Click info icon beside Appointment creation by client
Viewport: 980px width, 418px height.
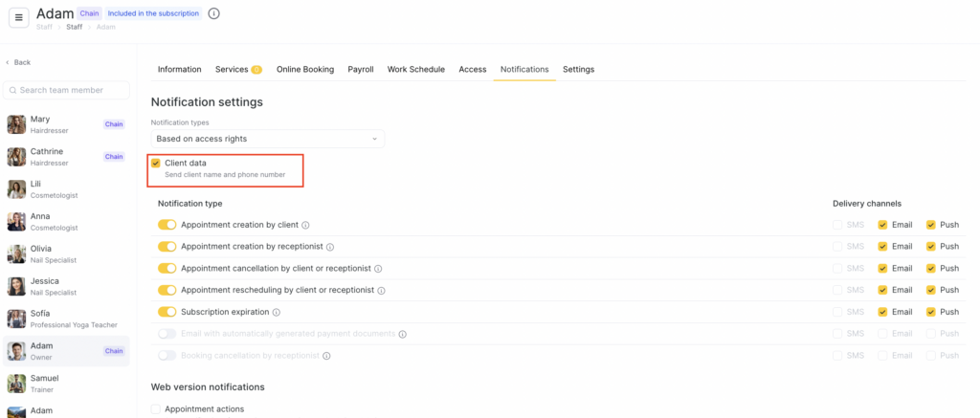(305, 225)
